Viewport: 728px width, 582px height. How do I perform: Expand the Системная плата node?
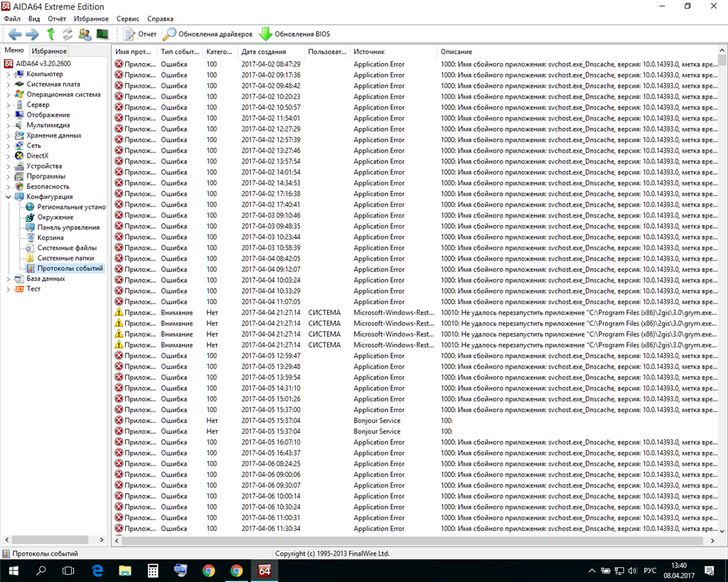pos(8,85)
